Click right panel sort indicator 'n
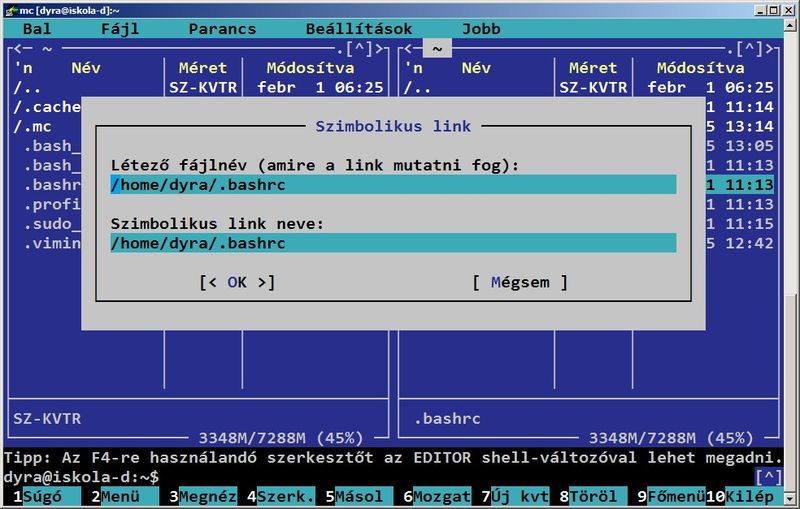 [413, 68]
